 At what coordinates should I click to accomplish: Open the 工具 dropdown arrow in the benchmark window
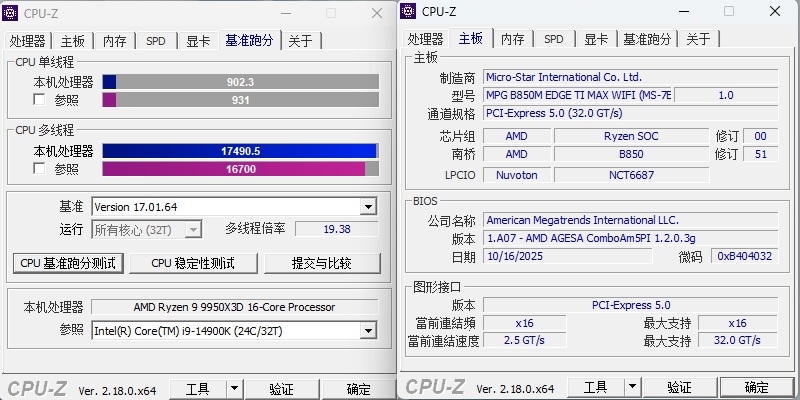(x=234, y=388)
